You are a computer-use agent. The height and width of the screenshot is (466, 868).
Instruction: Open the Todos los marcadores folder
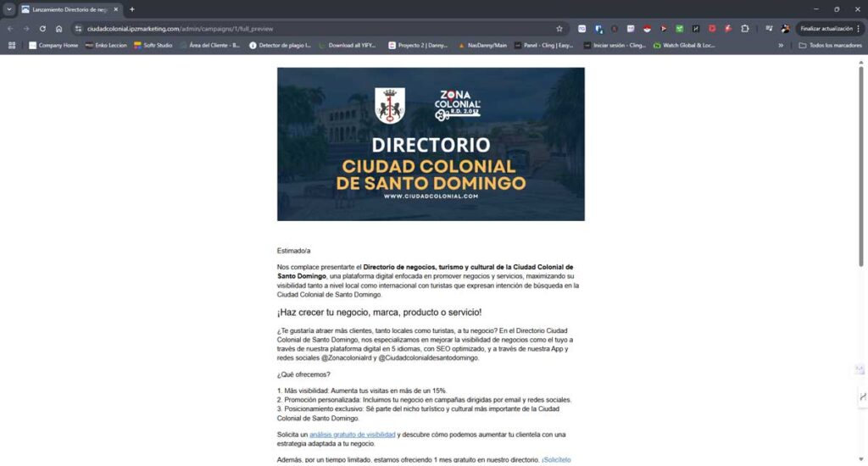pyautogui.click(x=831, y=46)
